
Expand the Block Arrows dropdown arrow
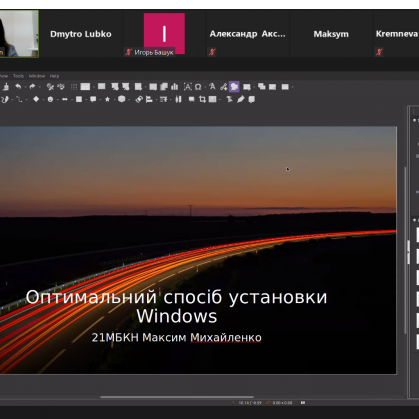coord(72,99)
